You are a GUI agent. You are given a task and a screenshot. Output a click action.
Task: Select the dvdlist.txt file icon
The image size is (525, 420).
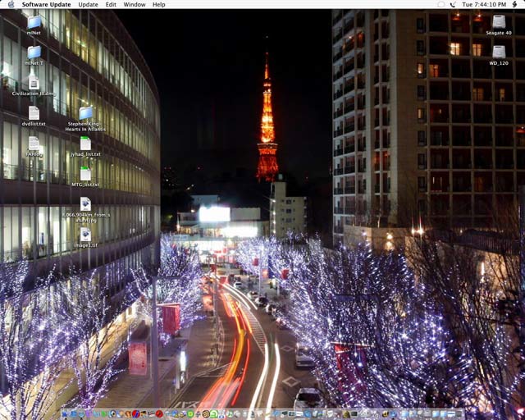click(34, 113)
